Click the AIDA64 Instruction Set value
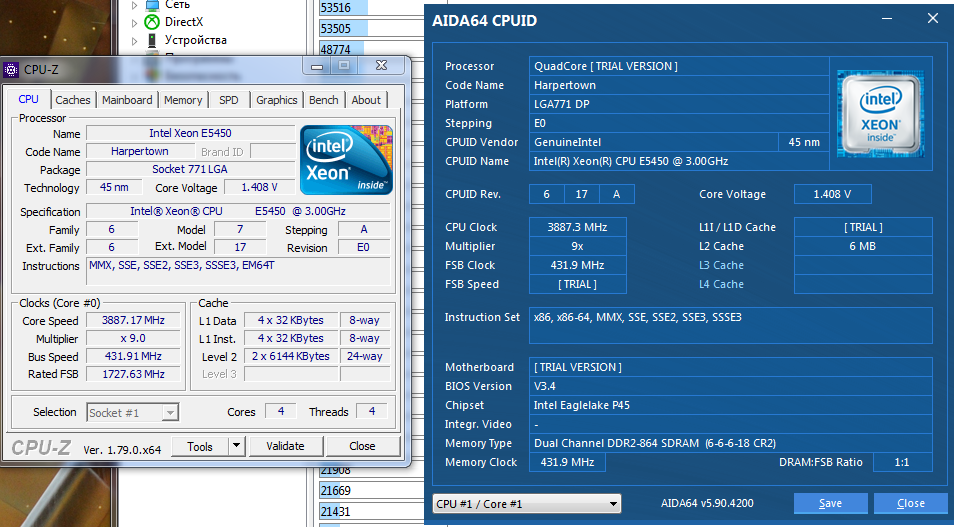The width and height of the screenshot is (954, 527). (x=730, y=326)
